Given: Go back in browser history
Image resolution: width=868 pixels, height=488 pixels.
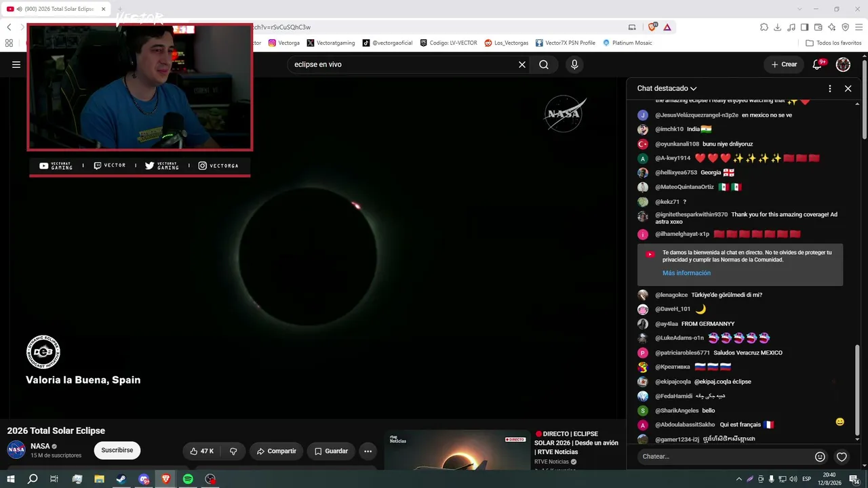Looking at the screenshot, I should point(9,27).
